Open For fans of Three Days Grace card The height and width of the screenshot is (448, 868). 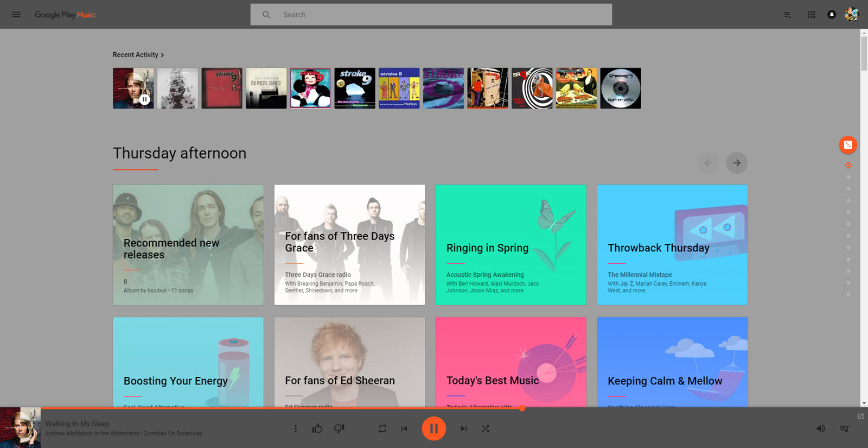(349, 245)
